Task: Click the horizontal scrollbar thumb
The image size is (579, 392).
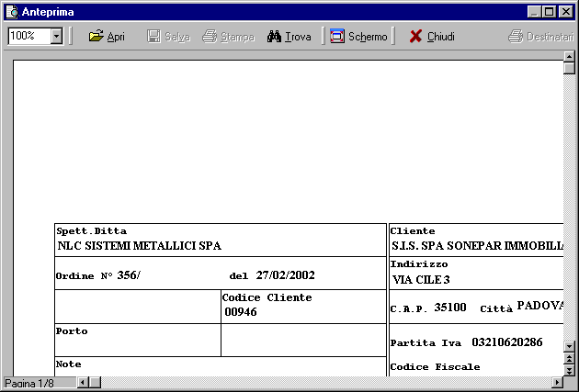Action: tap(95, 383)
